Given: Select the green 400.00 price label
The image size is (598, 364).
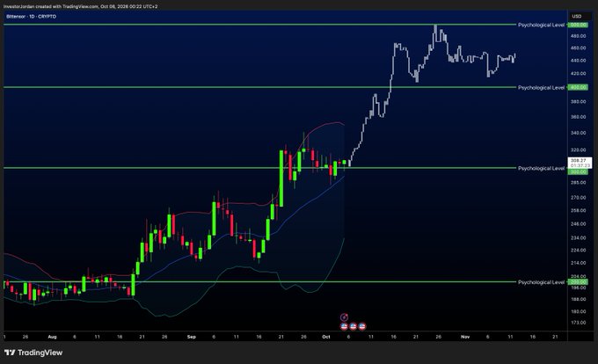Looking at the screenshot, I should click(578, 88).
